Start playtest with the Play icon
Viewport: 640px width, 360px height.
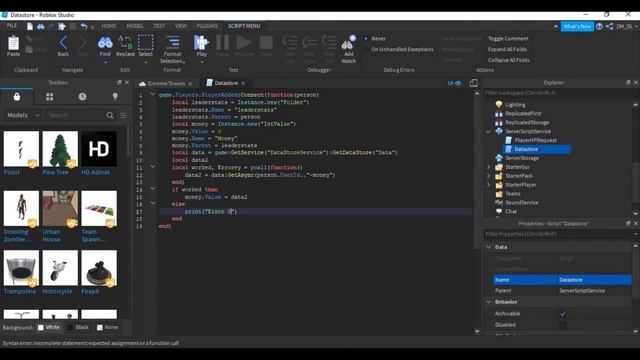[x=201, y=42]
